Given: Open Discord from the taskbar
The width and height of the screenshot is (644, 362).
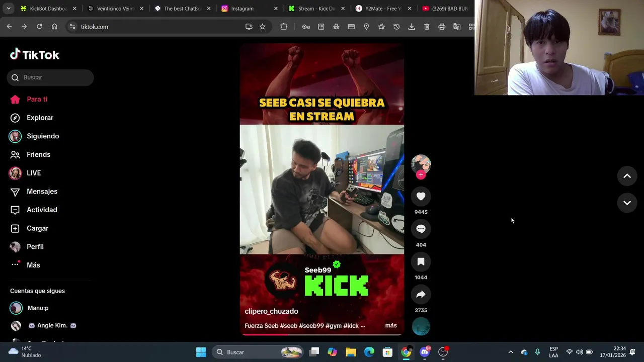Looking at the screenshot, I should pos(425,352).
